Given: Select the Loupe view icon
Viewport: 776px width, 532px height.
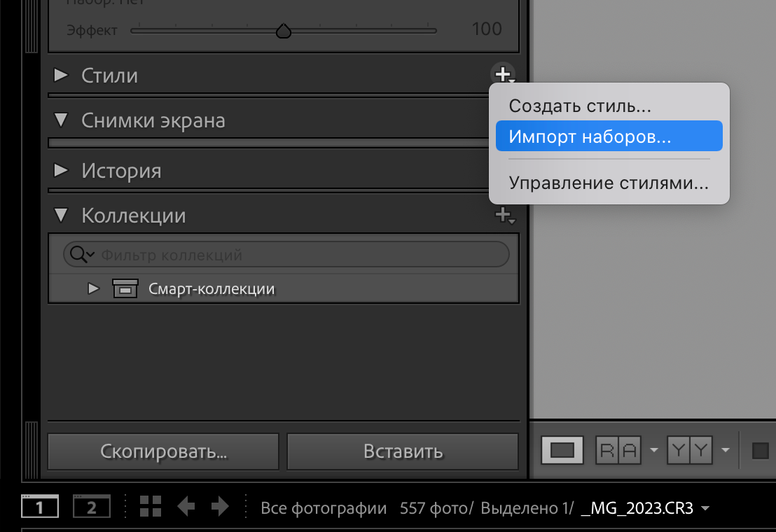Looking at the screenshot, I should (x=561, y=450).
